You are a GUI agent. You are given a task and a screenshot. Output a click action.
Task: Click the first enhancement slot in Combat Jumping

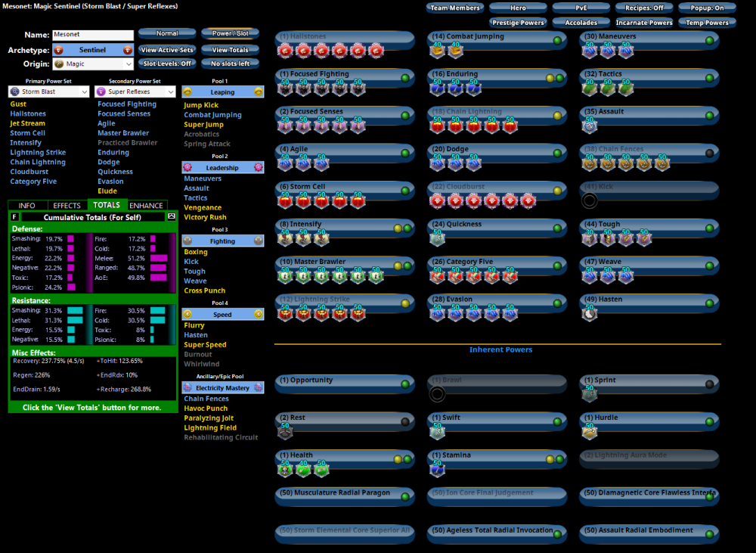point(437,51)
